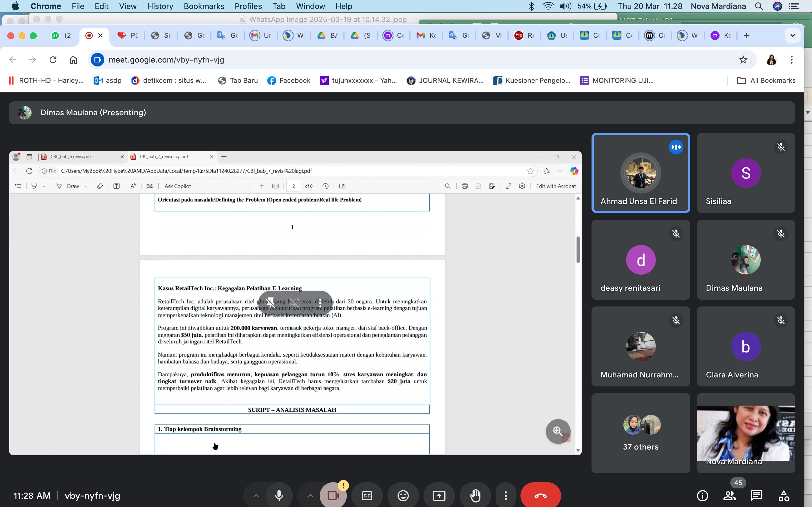Open Chrome tab search dropdown arrow

(x=793, y=35)
